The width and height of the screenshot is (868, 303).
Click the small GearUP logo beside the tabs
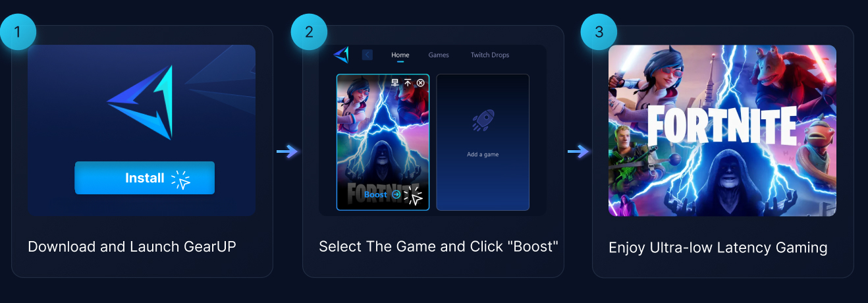coord(341,55)
